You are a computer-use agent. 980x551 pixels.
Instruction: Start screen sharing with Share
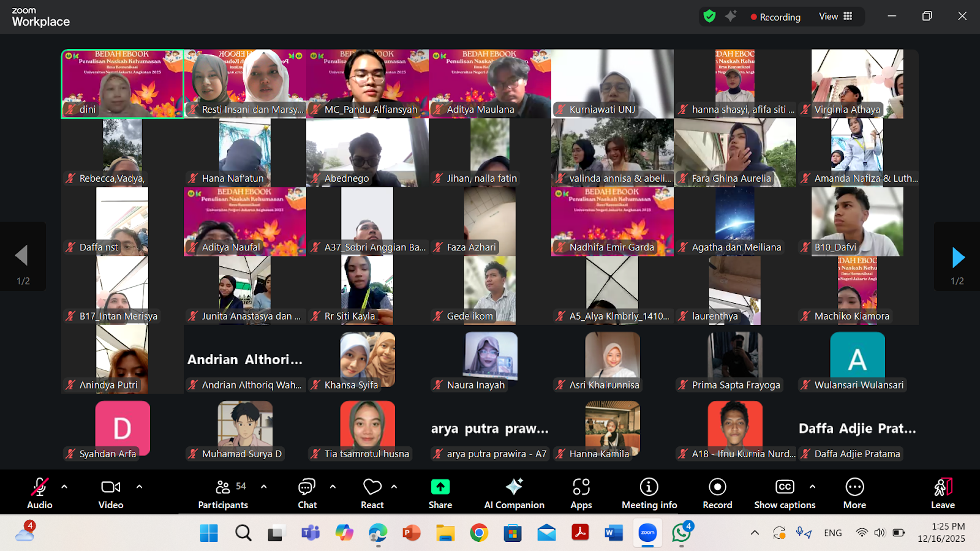440,493
